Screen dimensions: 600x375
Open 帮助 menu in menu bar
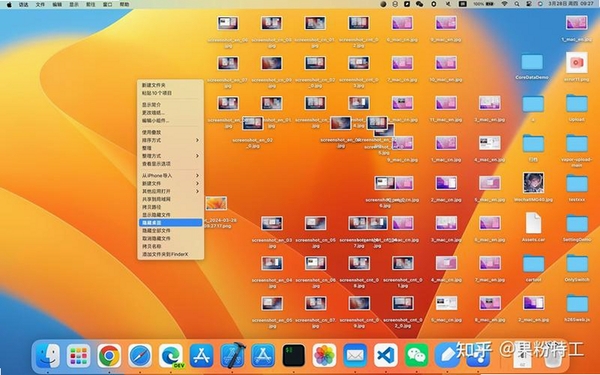[124, 4]
